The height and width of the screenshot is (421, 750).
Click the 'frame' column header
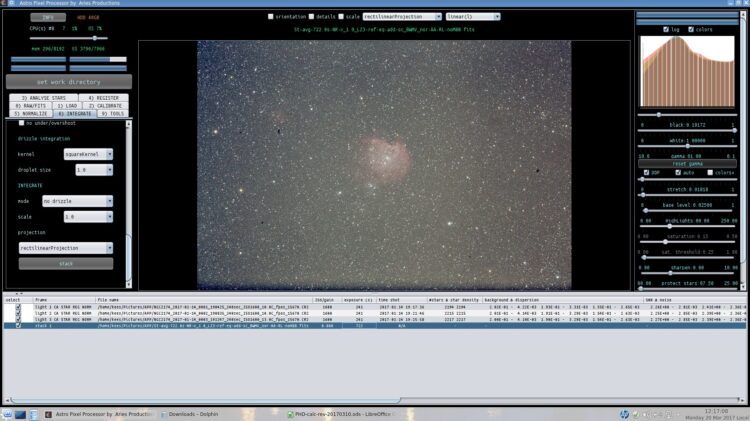tap(64, 300)
